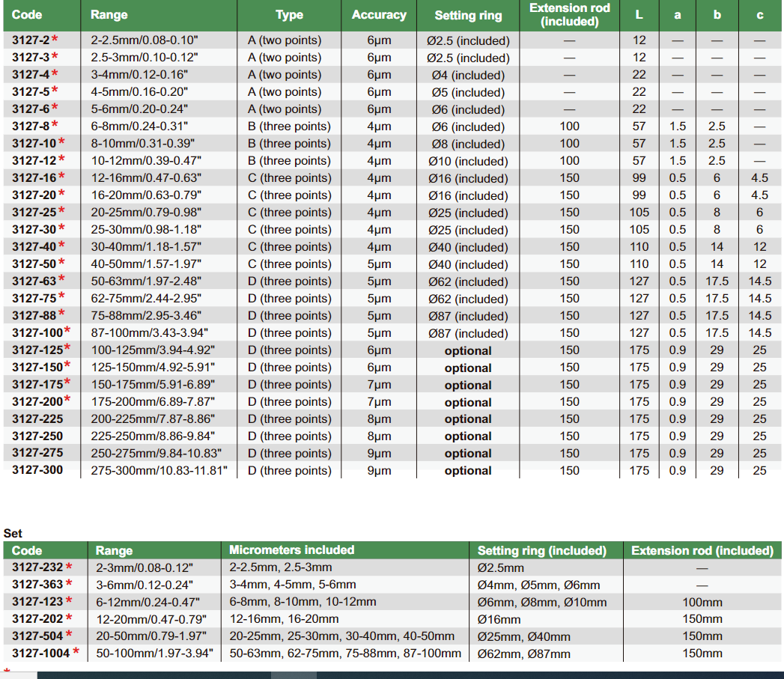Click set code 3127-232
The image size is (784, 679).
pyautogui.click(x=37, y=567)
